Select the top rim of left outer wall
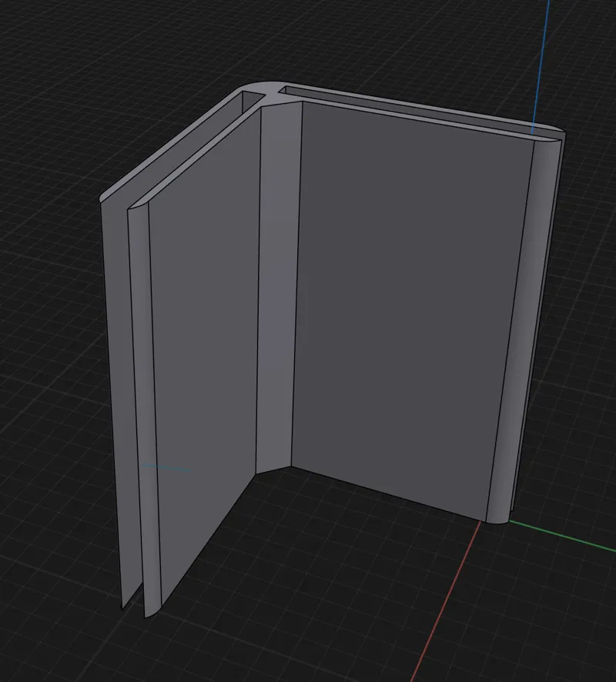Screen dimensions: 616x682 [x=172, y=143]
